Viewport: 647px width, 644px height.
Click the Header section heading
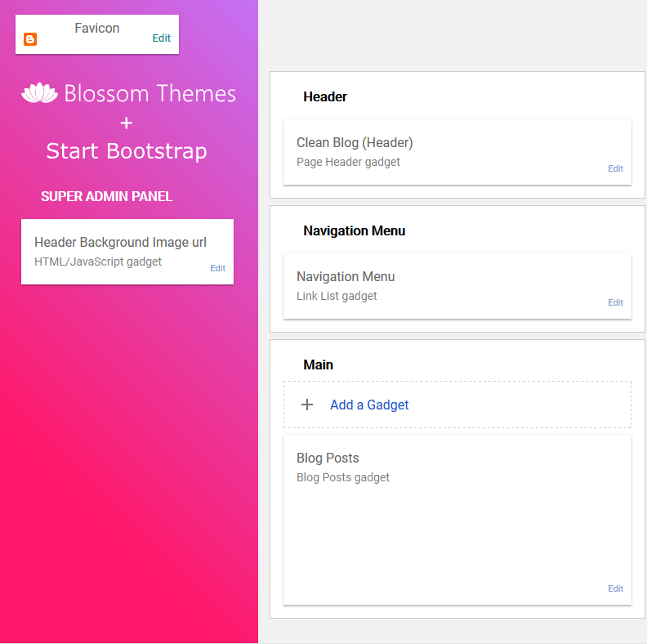[x=325, y=96]
